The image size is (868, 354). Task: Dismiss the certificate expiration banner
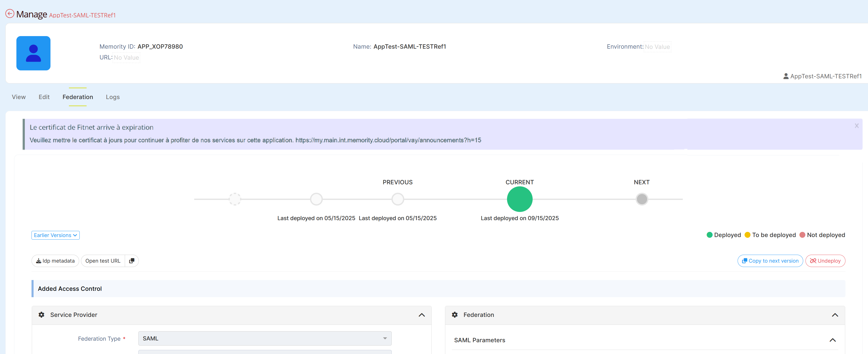click(x=856, y=126)
